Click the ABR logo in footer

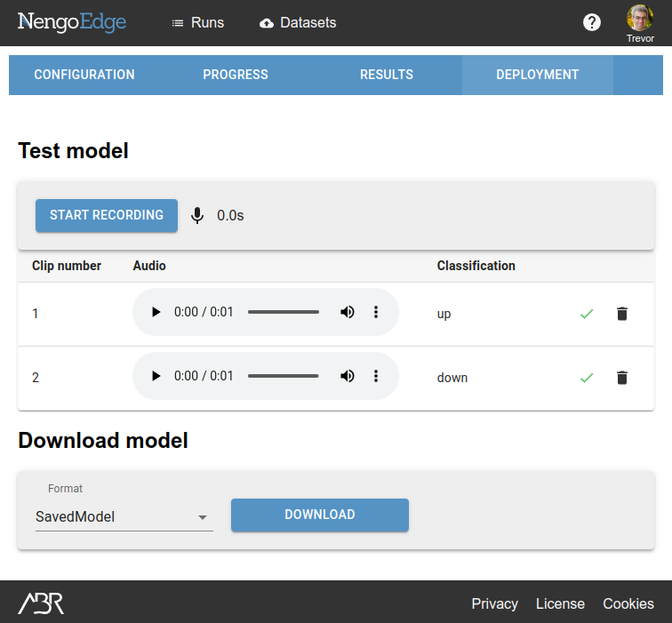(41, 603)
